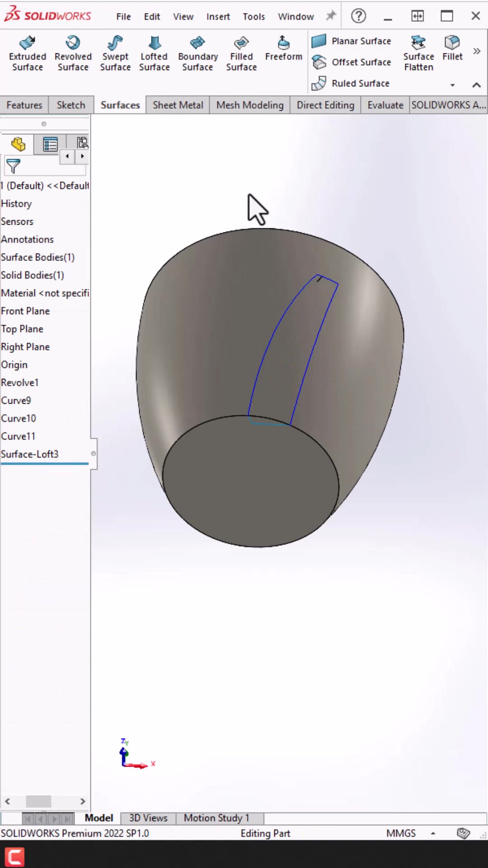Select the Freeform tool
The height and width of the screenshot is (868, 488).
[284, 48]
